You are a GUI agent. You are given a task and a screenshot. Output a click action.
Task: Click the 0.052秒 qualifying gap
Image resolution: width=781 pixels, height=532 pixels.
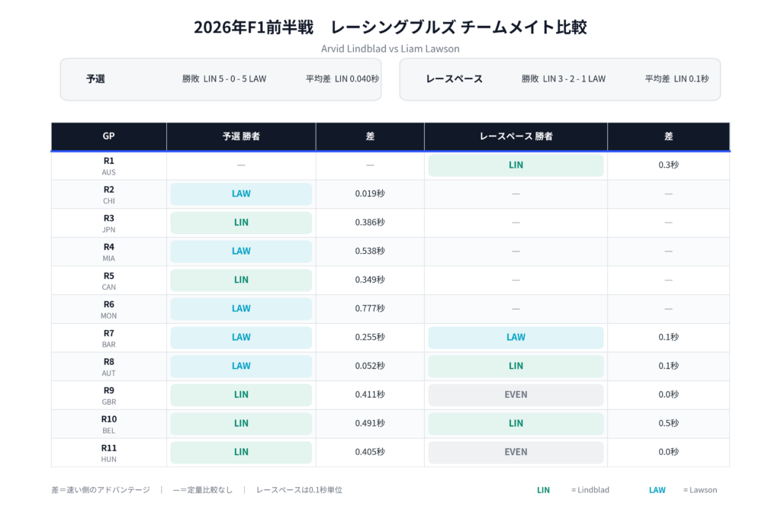coord(370,366)
